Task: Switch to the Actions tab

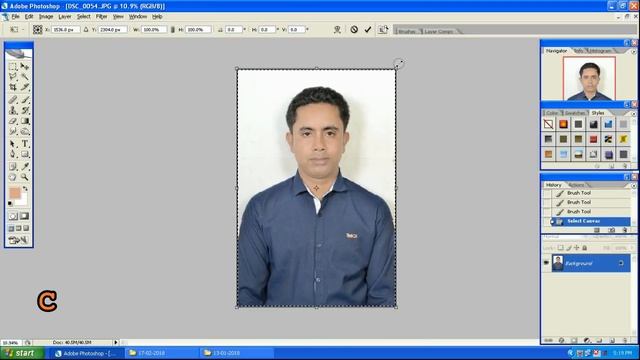Action: (x=576, y=185)
